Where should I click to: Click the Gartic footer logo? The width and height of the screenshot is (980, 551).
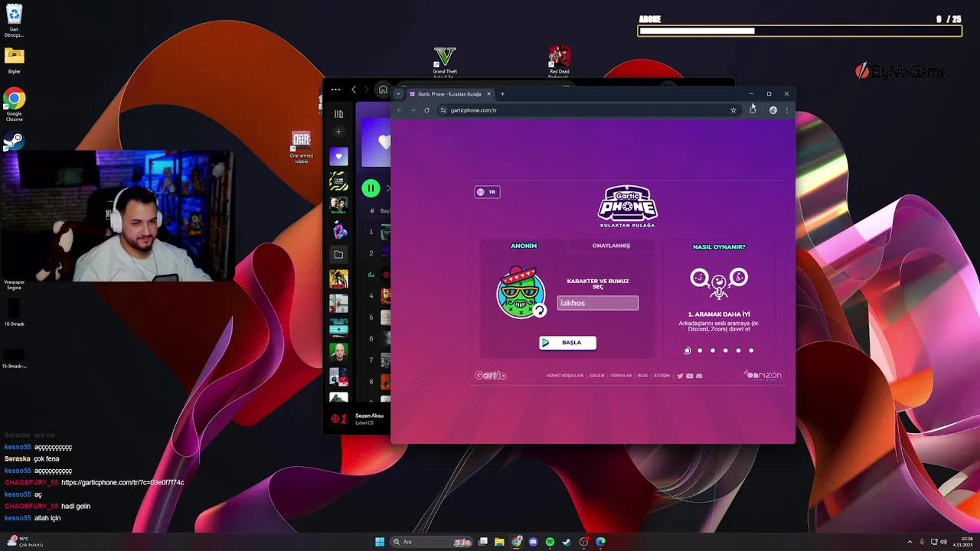click(490, 376)
